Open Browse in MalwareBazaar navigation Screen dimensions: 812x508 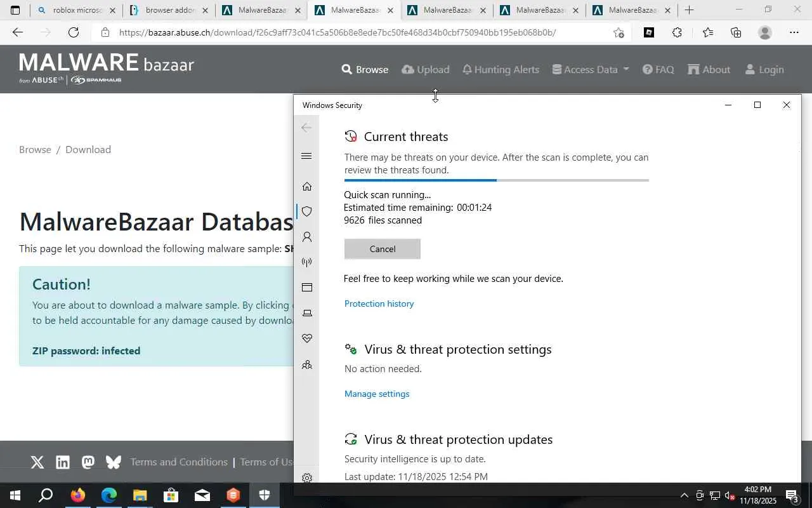tap(365, 69)
